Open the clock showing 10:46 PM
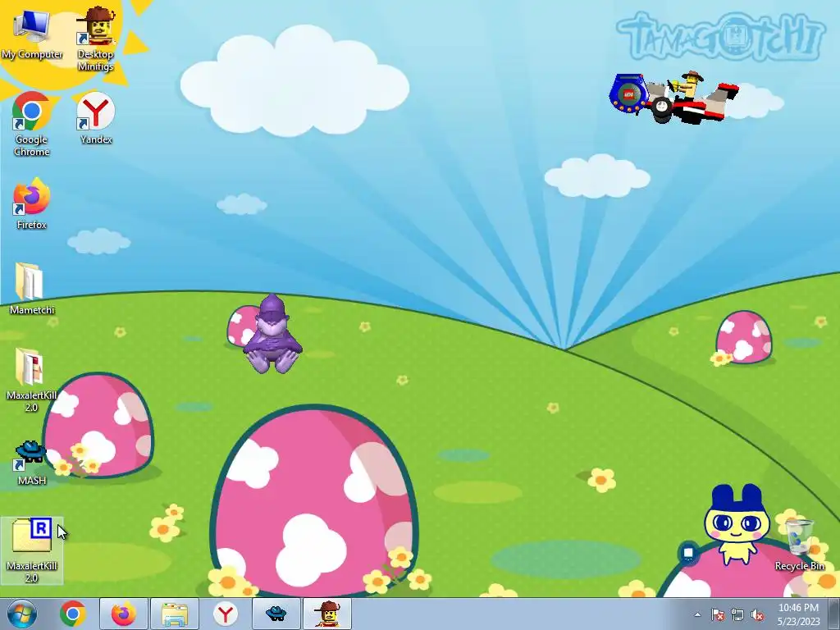Viewport: 840px width, 630px height. tap(799, 614)
